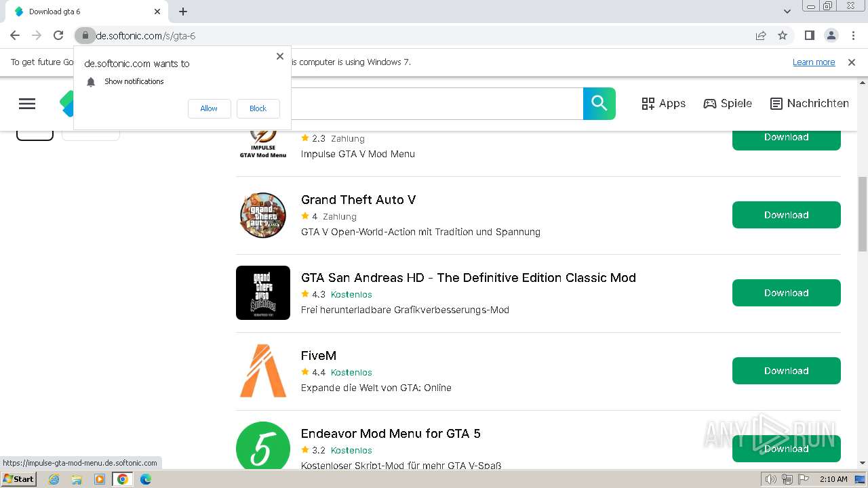Open Softonic hamburger menu
Screen dimensions: 868x488
(x=27, y=104)
